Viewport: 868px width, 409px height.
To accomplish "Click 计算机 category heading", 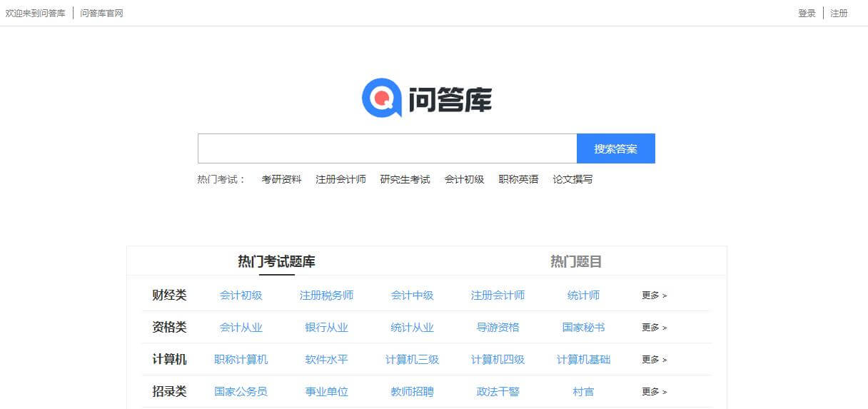I will (x=169, y=359).
